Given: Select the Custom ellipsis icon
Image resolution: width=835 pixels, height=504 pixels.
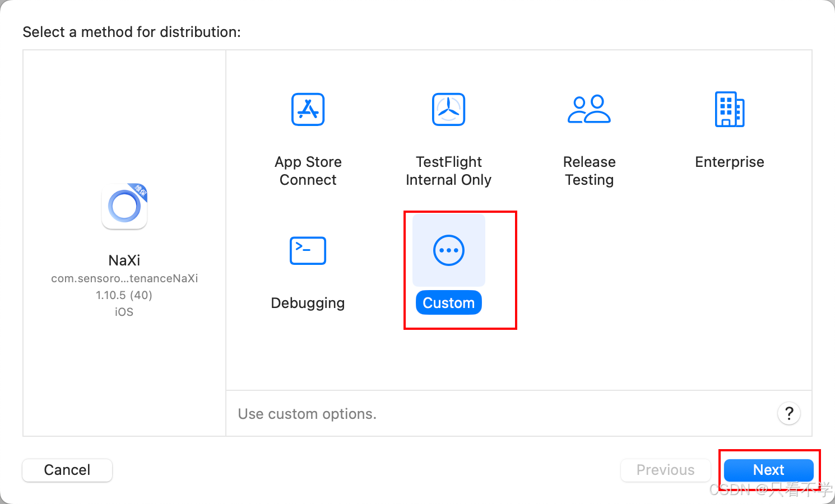Looking at the screenshot, I should pos(448,250).
